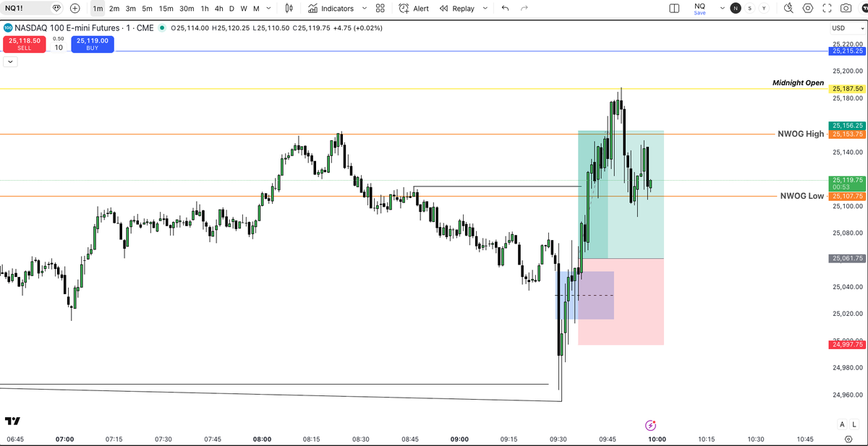Open the quick search lightning magnifier icon
The width and height of the screenshot is (868, 446).
pos(788,9)
